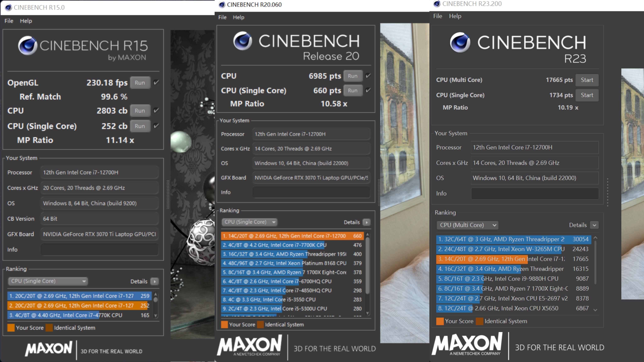Viewport: 644px width, 362px height.
Task: Click the R20 Details arrow icon
Action: coord(366,222)
